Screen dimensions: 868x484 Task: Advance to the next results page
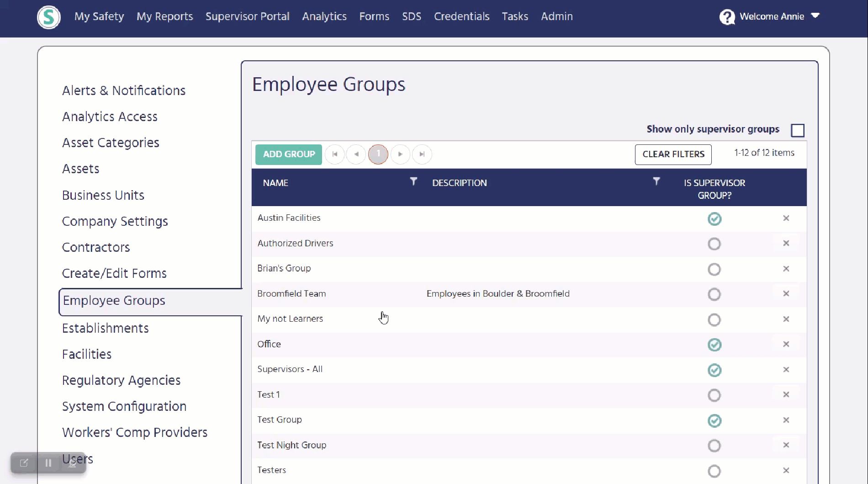coord(400,154)
